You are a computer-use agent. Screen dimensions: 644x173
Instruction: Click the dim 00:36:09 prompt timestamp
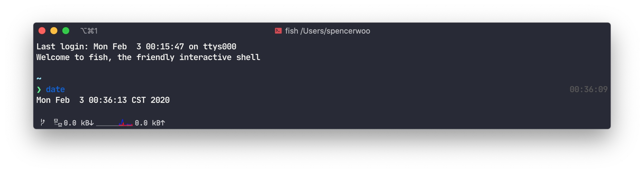588,89
